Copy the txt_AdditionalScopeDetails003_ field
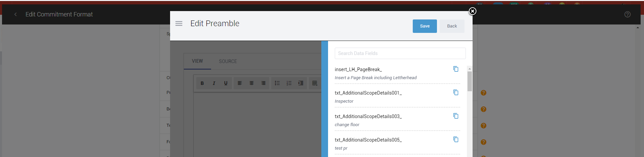Viewport: 644px width, 157px height. click(456, 116)
